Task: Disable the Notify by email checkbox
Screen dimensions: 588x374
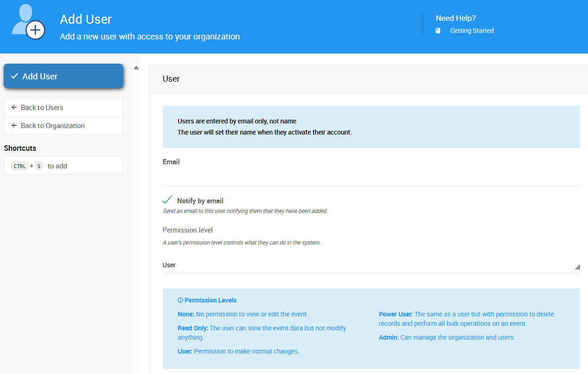Action: pyautogui.click(x=167, y=200)
